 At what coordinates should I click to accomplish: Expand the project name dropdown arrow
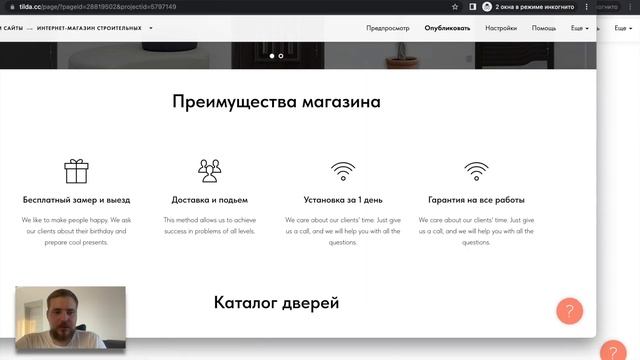pyautogui.click(x=151, y=28)
